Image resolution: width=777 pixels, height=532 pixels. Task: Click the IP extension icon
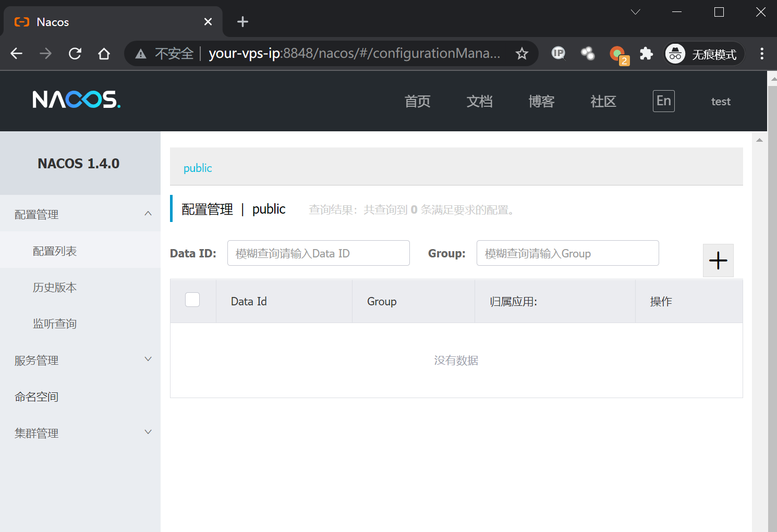(559, 54)
